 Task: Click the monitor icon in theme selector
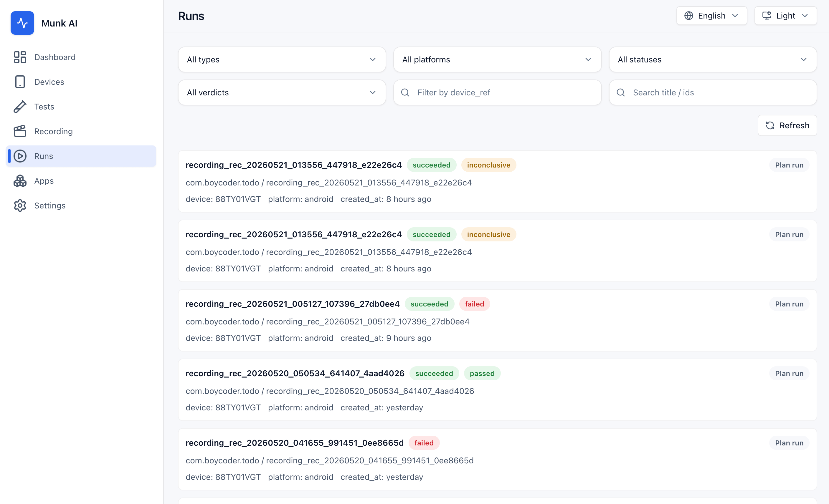767,16
